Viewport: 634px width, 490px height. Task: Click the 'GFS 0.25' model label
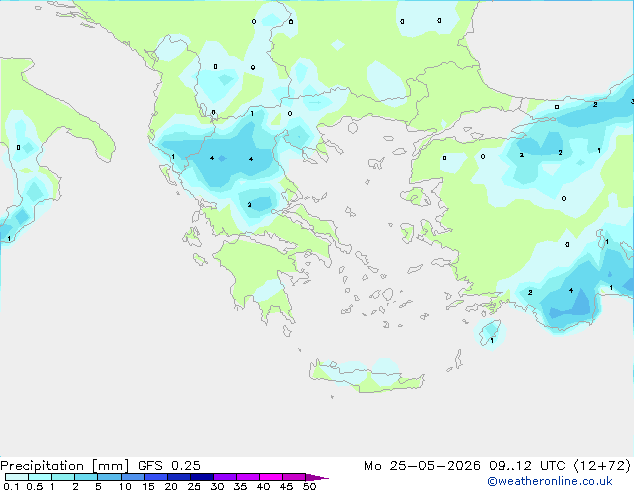pos(169,466)
